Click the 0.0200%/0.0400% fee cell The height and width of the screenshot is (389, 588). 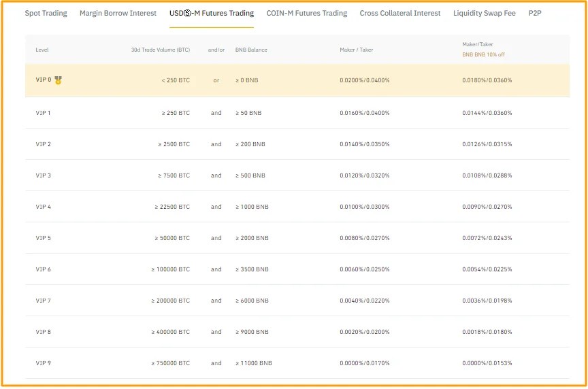coord(365,80)
